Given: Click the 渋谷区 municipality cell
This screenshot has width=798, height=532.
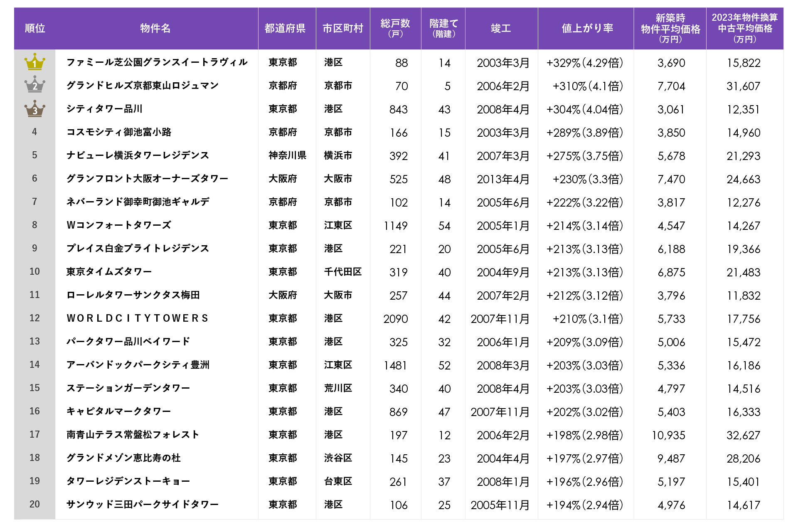Looking at the screenshot, I should [338, 458].
